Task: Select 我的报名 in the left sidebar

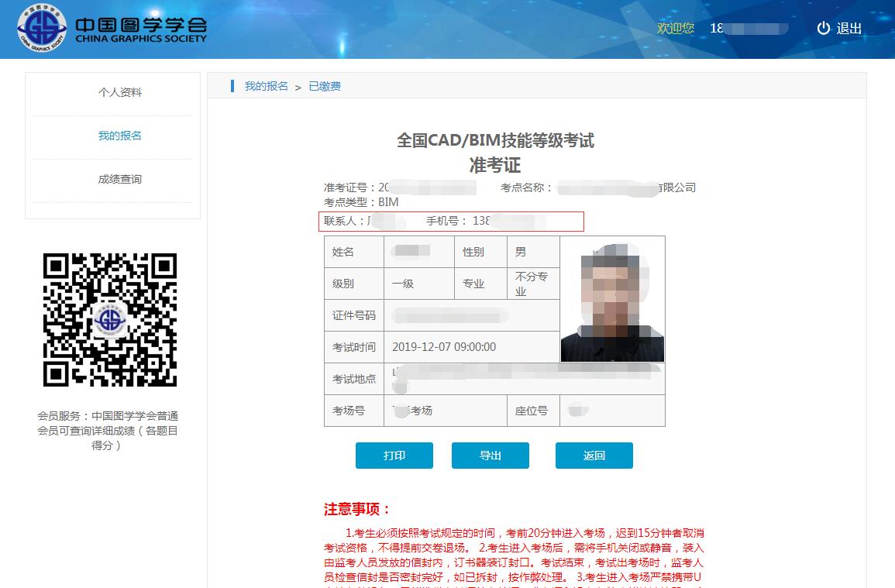Action: [120, 136]
